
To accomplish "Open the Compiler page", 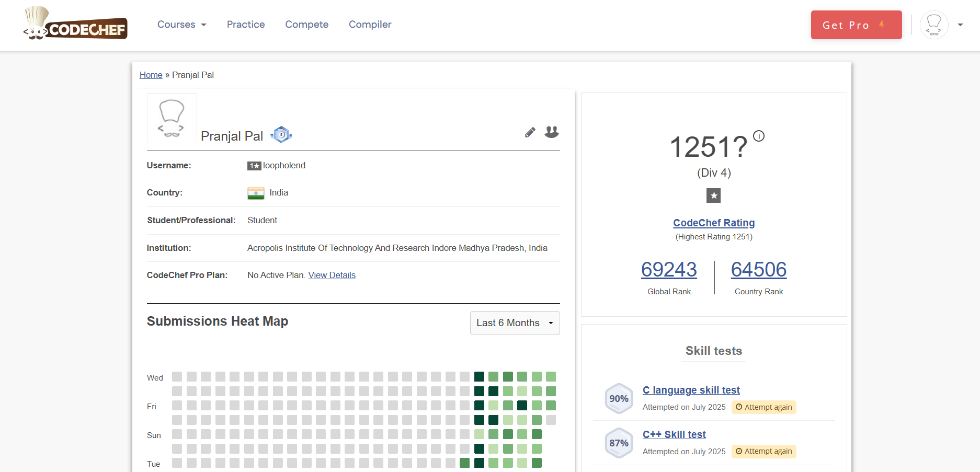I will point(370,25).
